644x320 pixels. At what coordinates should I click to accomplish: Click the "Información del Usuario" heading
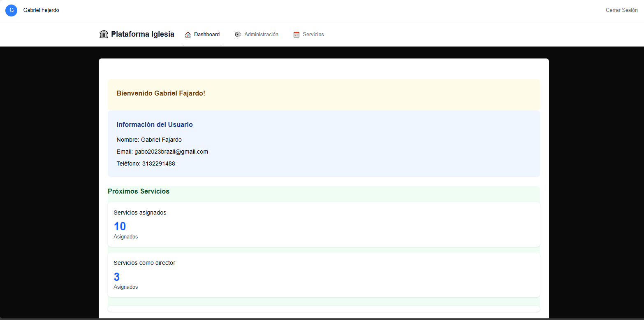(x=155, y=125)
